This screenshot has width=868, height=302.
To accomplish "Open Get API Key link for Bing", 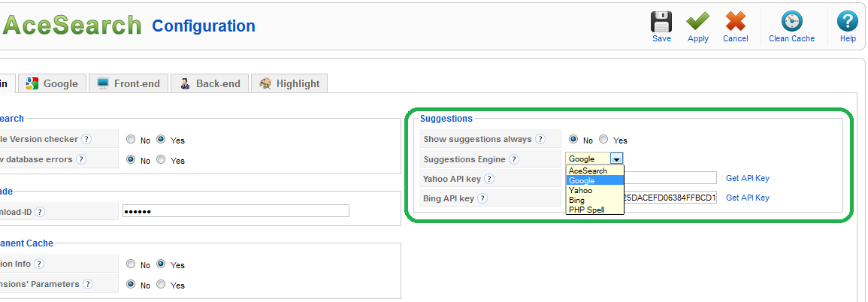I will pos(748,198).
